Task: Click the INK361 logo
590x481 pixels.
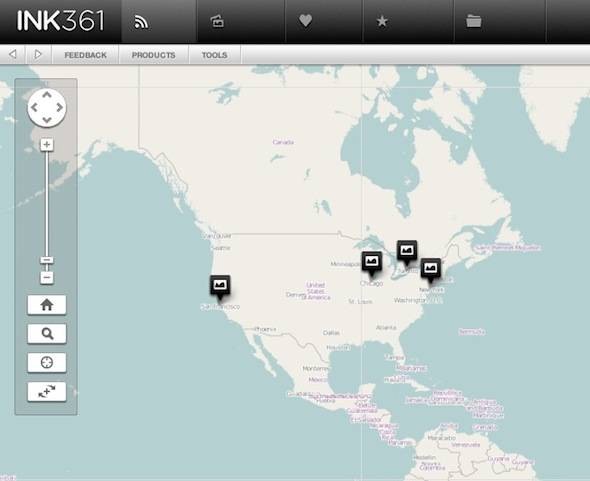Action: 60,21
